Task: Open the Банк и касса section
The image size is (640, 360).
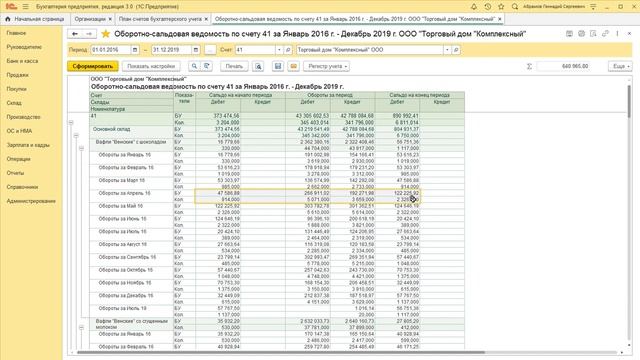Action: [22, 61]
